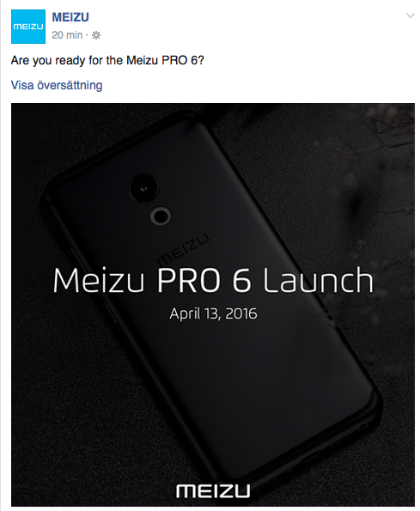Screen dimensions: 420x511
Task: Click the ring flash below the camera
Action: pyautogui.click(x=161, y=216)
